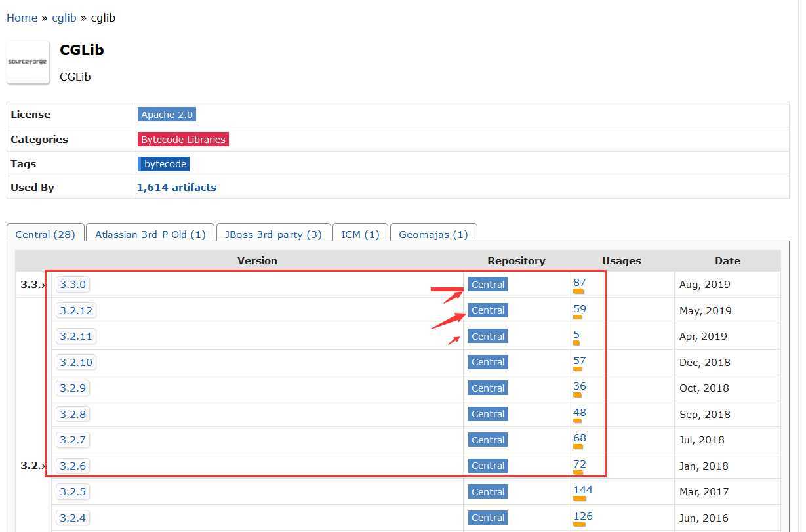Click the Central badge for 3.2.9
The height and width of the screenshot is (532, 806).
(x=488, y=388)
